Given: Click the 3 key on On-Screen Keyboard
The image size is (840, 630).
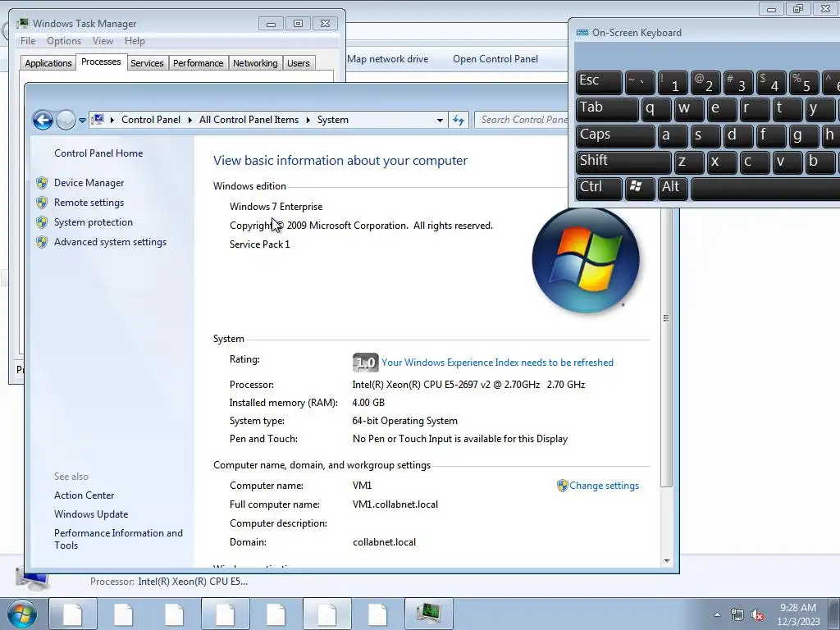Looking at the screenshot, I should pos(737,83).
